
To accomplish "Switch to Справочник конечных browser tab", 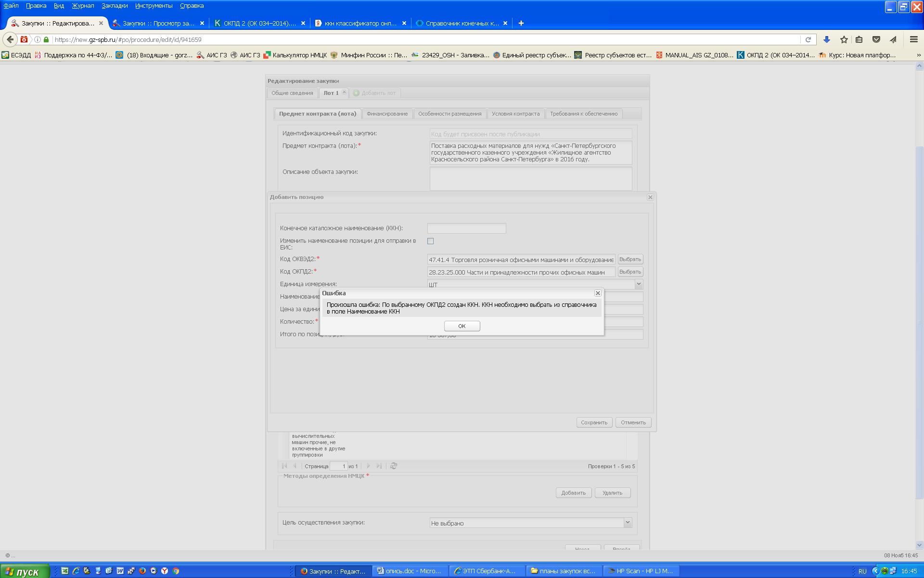I will [462, 23].
